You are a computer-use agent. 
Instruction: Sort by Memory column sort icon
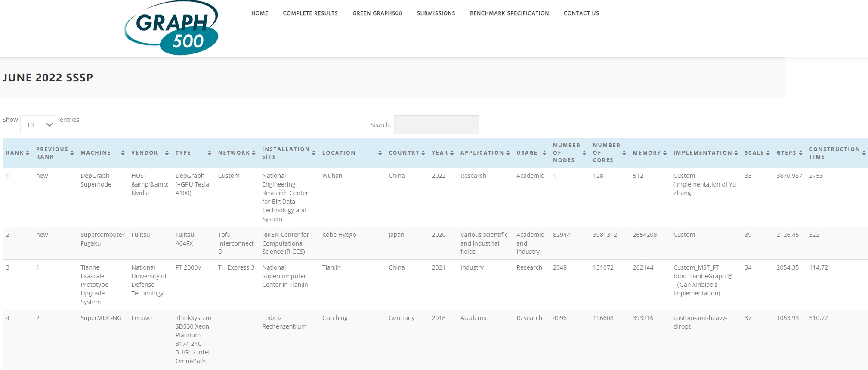pos(665,153)
